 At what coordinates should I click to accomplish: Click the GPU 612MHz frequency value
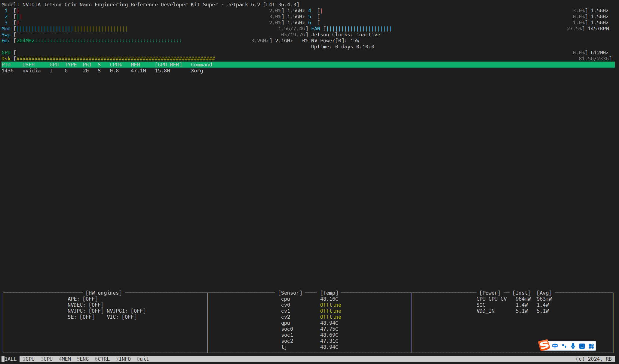click(x=600, y=53)
